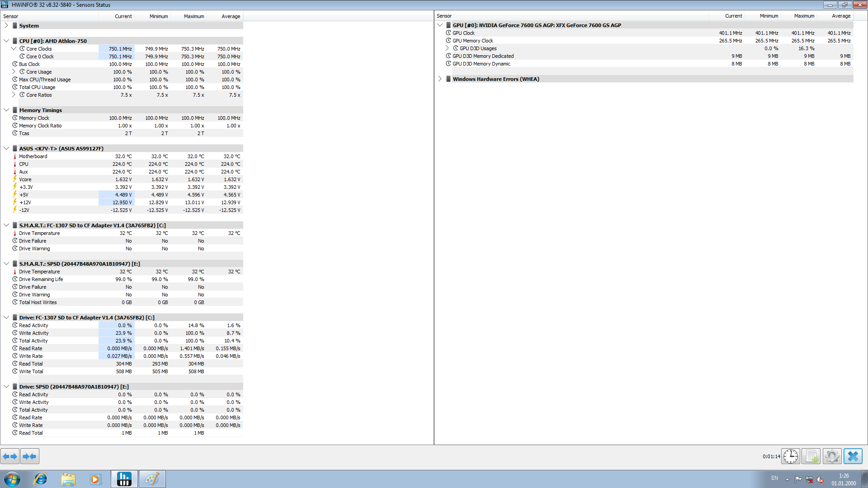Viewport: 868px width, 488px height.
Task: Open sensor settings gear icon
Action: tap(832, 456)
